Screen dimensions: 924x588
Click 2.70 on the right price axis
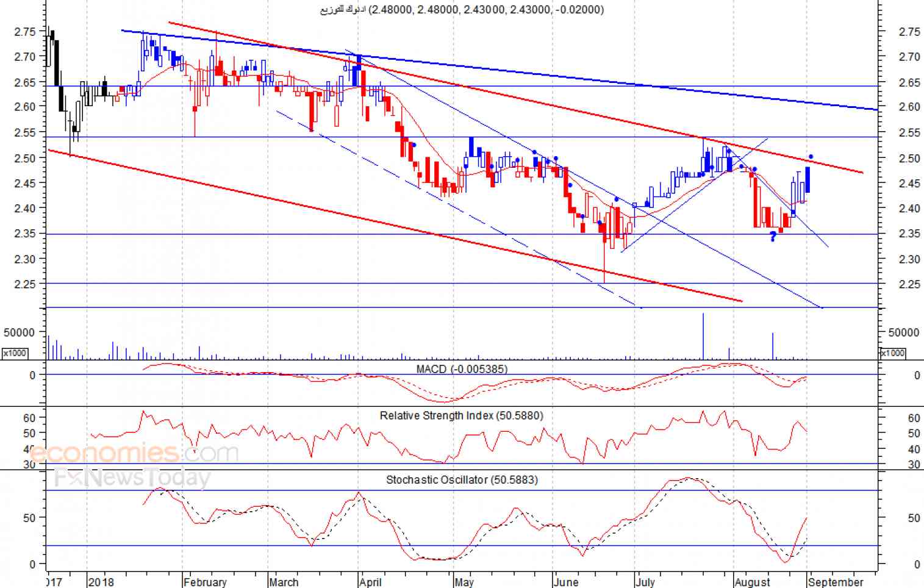(x=909, y=57)
